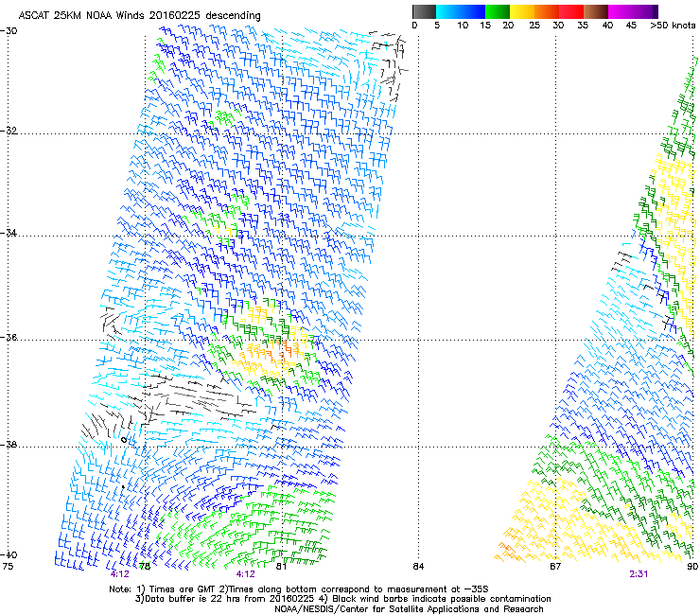The height and width of the screenshot is (615, 700).
Task: Click the '78' longitude axis label
Action: point(144,567)
